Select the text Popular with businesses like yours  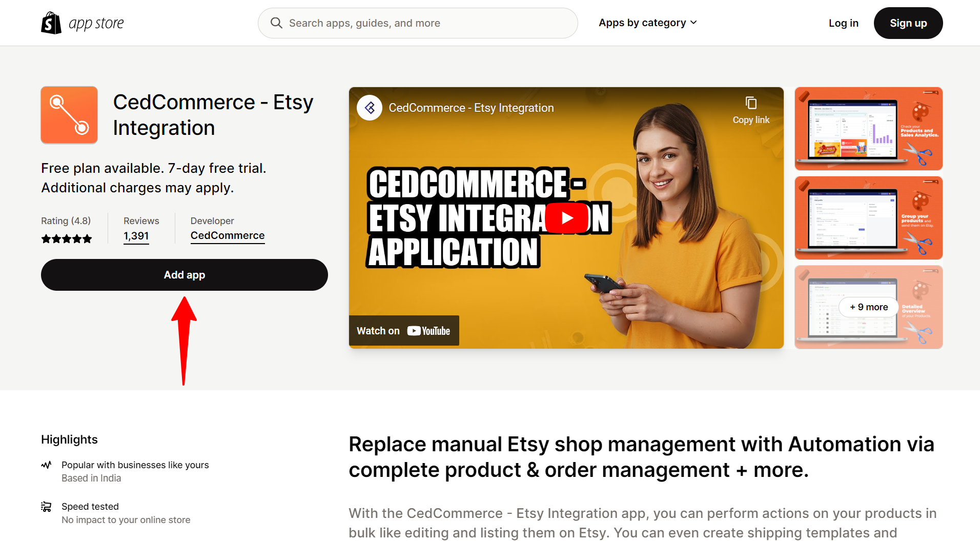coord(135,465)
